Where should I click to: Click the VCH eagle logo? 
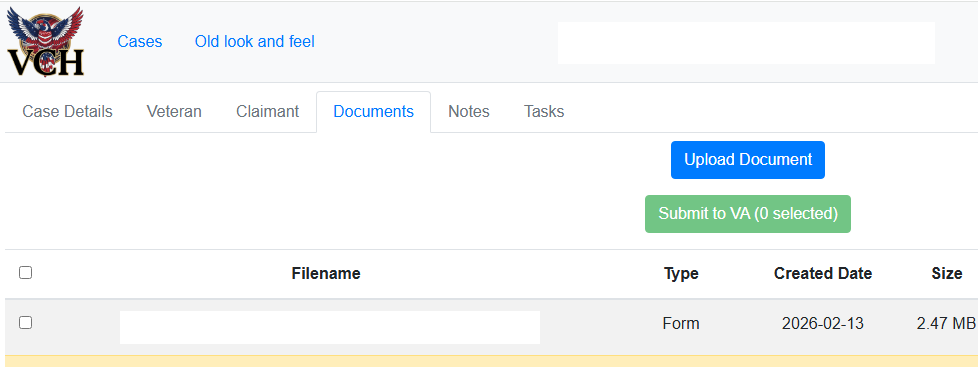[x=45, y=41]
